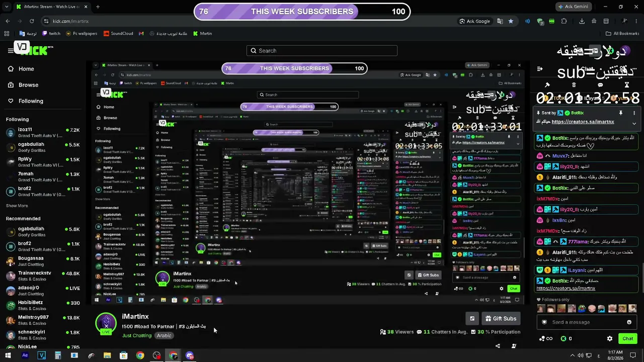Open Martin bookmark
Viewport: 644px width, 362px height.
pyautogui.click(x=203, y=34)
